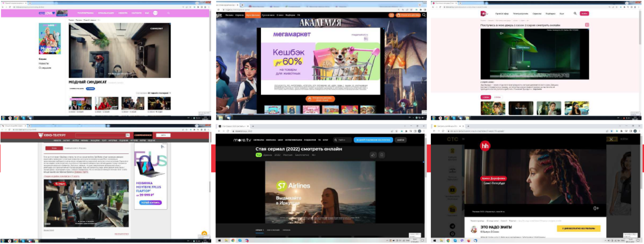Click pink bookmark icon beside Постучись в мою дверь title
This screenshot has width=644, height=244.
click(x=587, y=25)
